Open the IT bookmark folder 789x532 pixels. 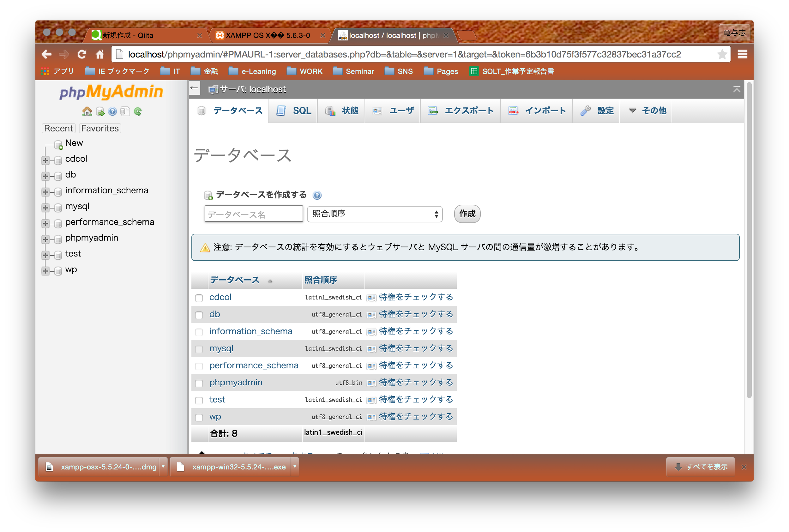[170, 71]
